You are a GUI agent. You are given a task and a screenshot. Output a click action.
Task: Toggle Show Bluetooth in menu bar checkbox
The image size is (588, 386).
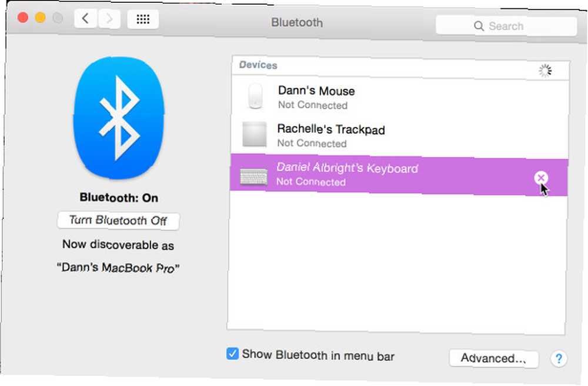tap(232, 354)
